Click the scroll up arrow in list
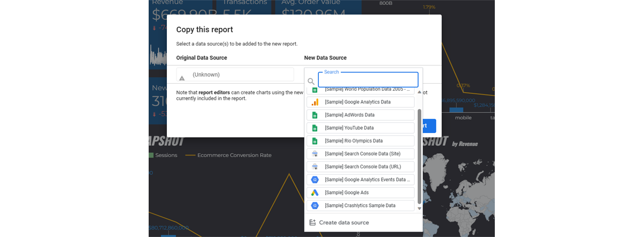 [x=419, y=92]
